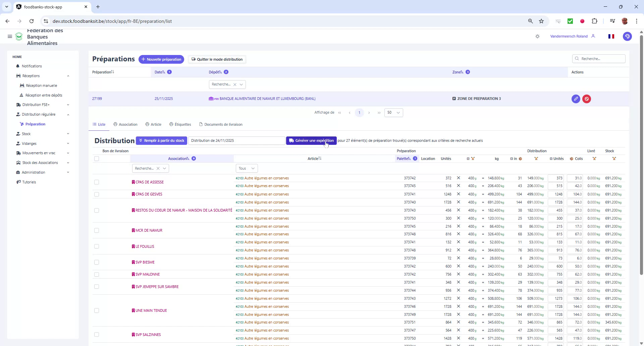Check the checkbox next to SVP SALZINNES
This screenshot has height=346, width=644.
(x=97, y=334)
